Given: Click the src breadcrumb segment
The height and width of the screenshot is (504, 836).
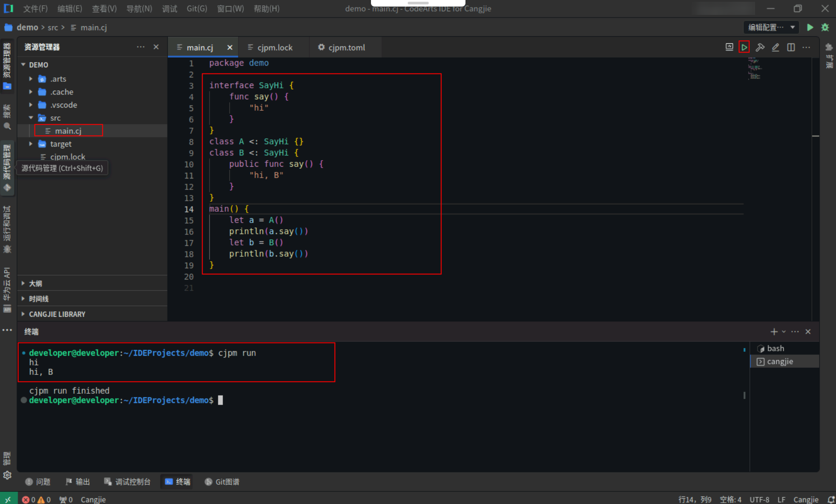Looking at the screenshot, I should click(x=53, y=27).
